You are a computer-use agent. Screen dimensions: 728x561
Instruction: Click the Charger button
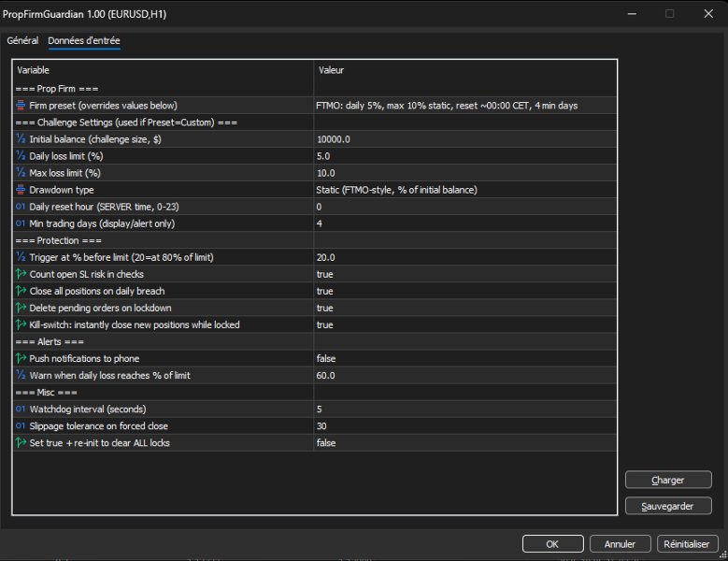[668, 480]
